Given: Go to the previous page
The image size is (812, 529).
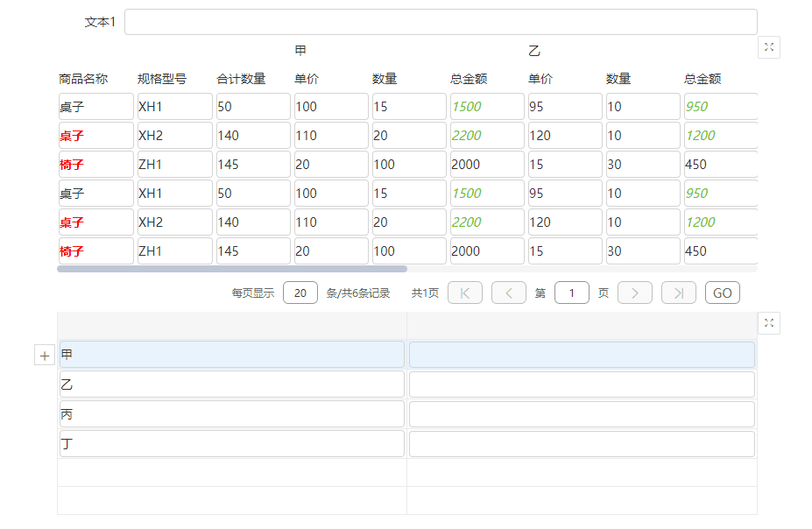Looking at the screenshot, I should (509, 293).
